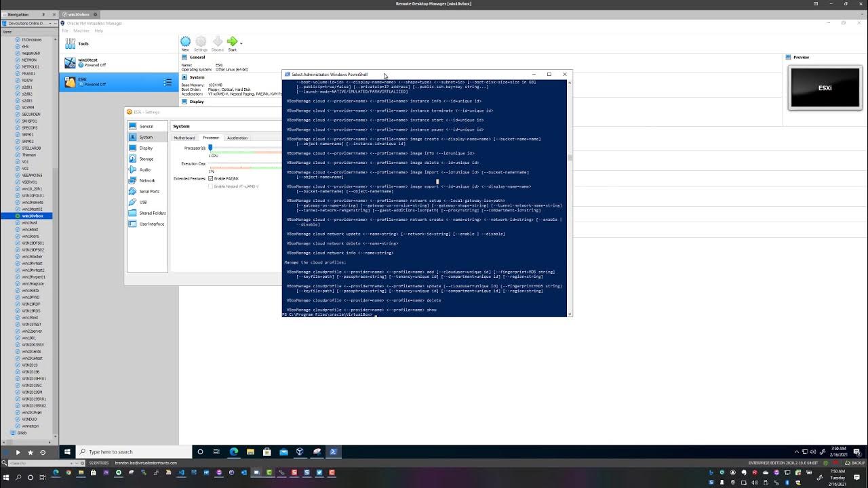
Task: Open Microsoft Edge on remote taskbar
Action: click(x=234, y=451)
